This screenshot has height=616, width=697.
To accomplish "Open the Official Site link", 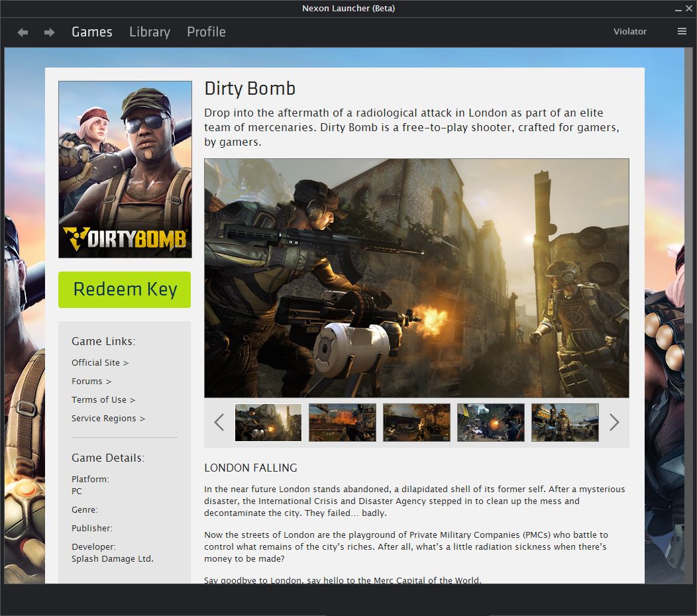I will click(x=100, y=362).
